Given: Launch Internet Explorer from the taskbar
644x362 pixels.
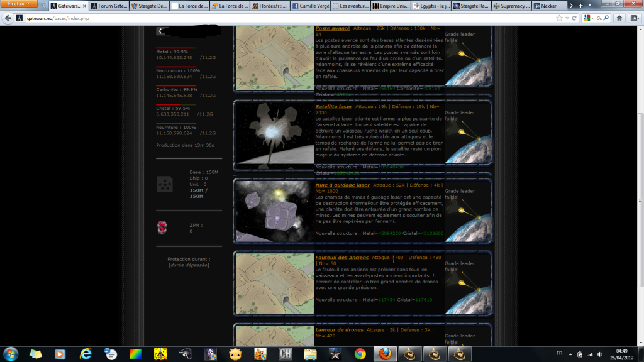Looking at the screenshot, I should click(85, 354).
